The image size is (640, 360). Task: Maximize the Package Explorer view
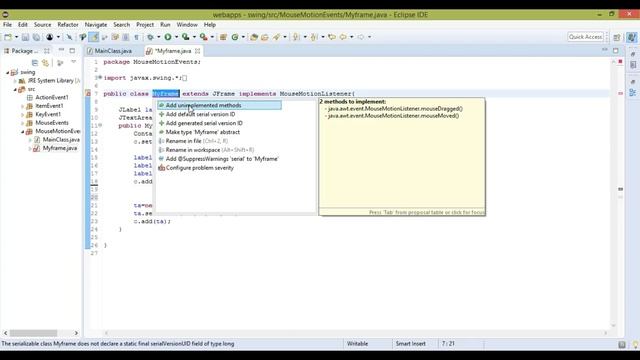click(x=72, y=51)
